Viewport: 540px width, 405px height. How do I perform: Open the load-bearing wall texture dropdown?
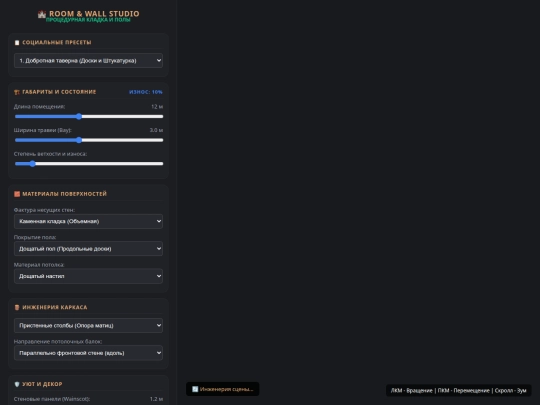[88, 221]
